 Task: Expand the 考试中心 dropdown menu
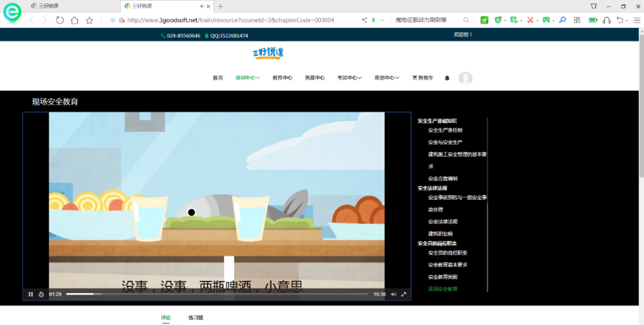coord(349,78)
